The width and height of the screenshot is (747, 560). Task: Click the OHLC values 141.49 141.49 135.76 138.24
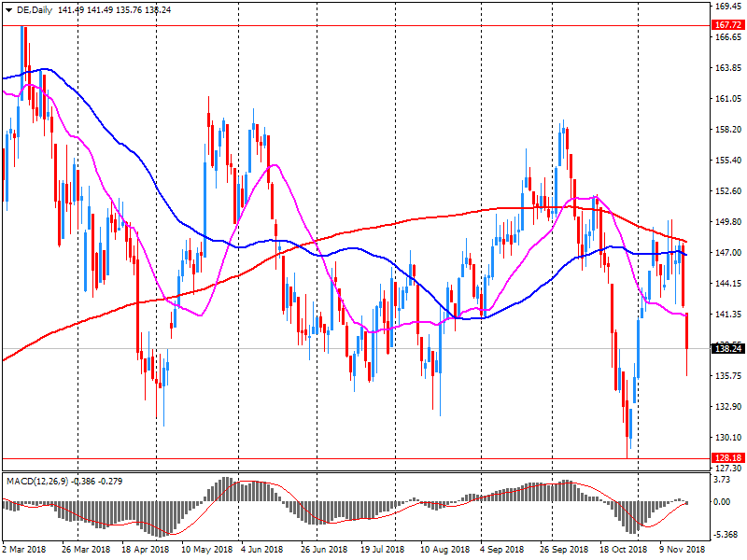click(x=114, y=10)
